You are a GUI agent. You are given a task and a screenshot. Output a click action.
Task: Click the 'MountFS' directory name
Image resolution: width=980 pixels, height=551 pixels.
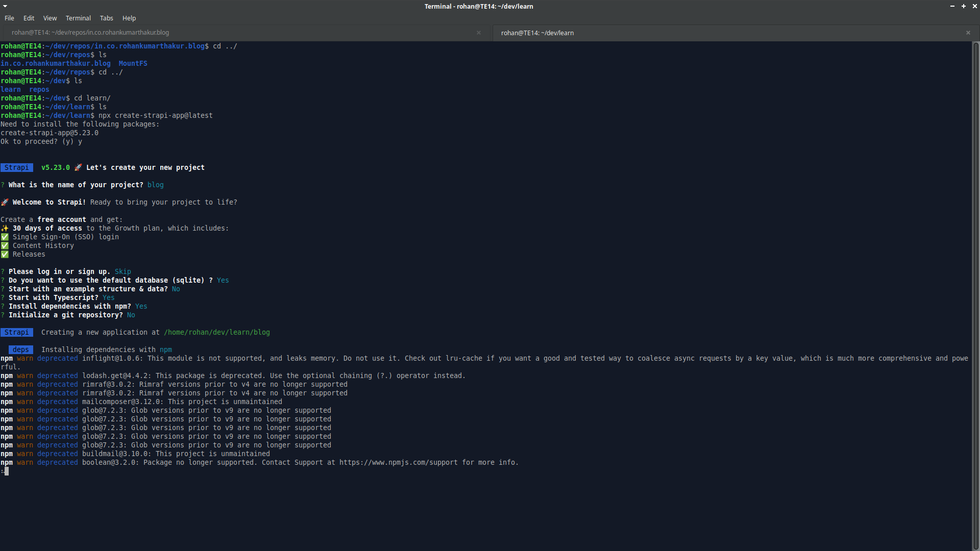133,63
